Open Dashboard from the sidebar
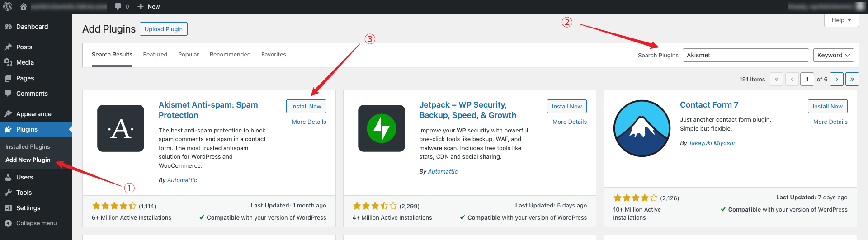This screenshot has width=868, height=240. [32, 27]
